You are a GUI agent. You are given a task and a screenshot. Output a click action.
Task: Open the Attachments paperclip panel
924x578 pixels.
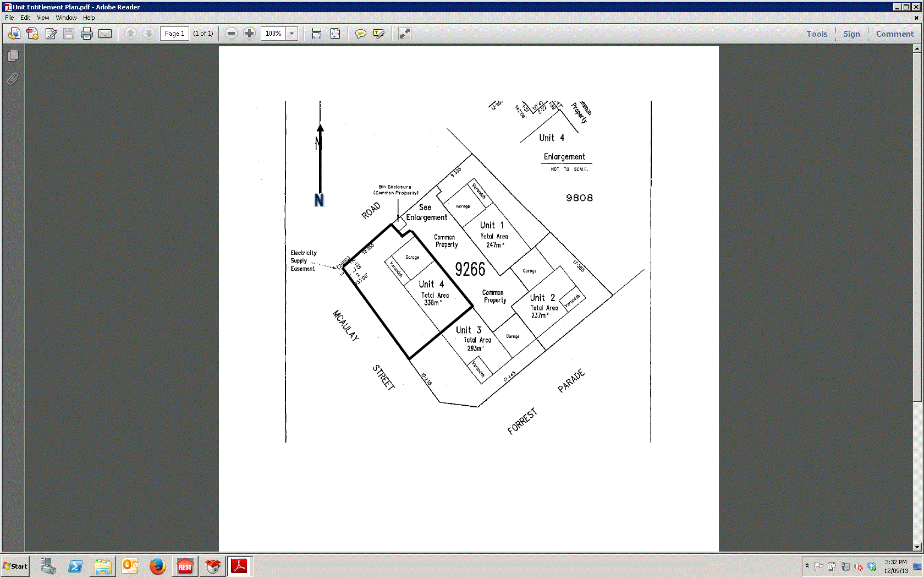(x=13, y=79)
